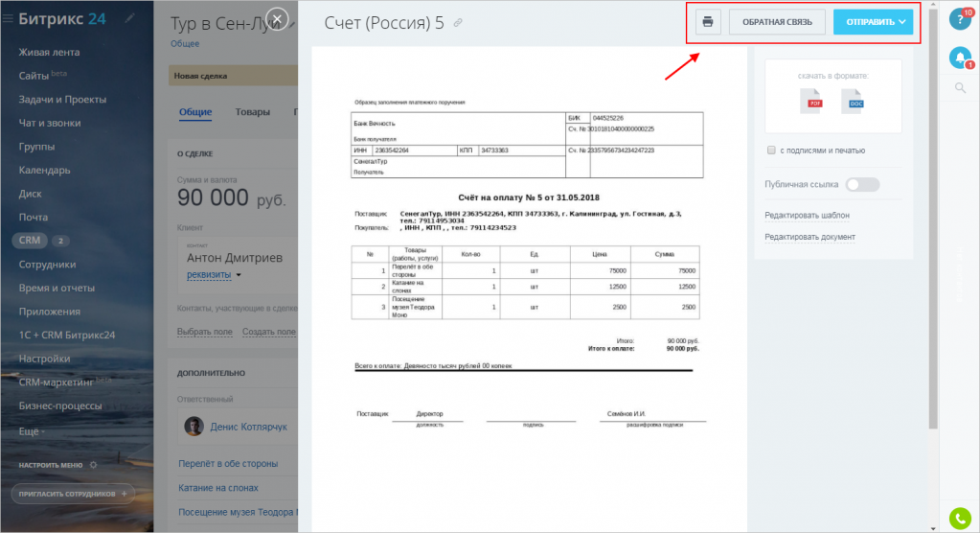Open the green phone dialer button
Screen dimensions: 980x533
tap(960, 518)
